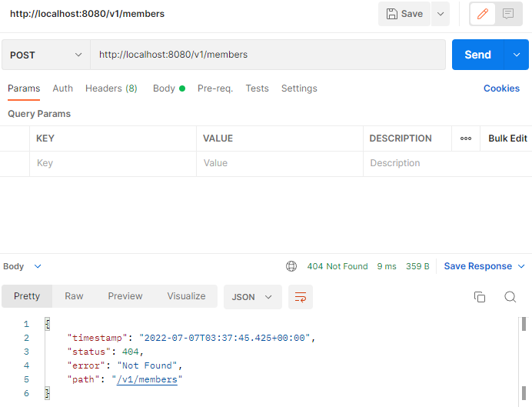Click the VALUE column header

click(218, 138)
